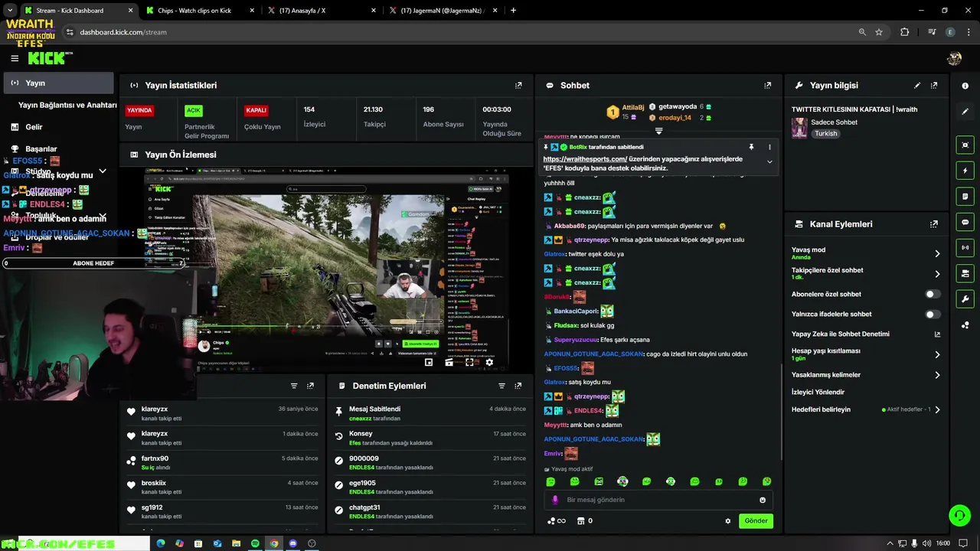Pop out the Yayın bilgisi panel
Image resolution: width=980 pixels, height=551 pixels.
click(934, 86)
